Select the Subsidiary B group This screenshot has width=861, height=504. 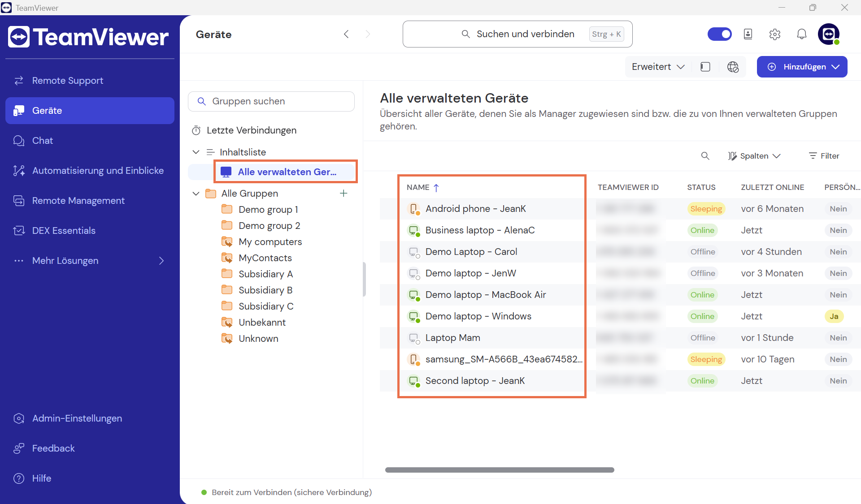pos(265,290)
